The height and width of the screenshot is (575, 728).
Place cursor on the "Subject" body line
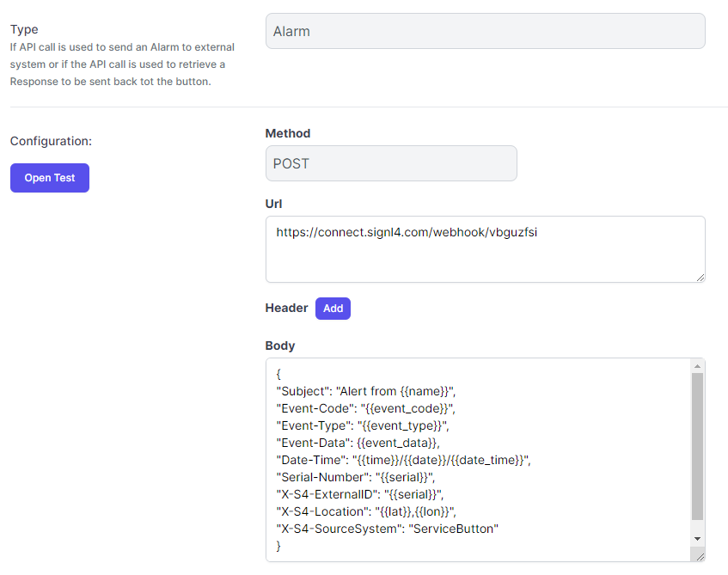click(x=366, y=392)
